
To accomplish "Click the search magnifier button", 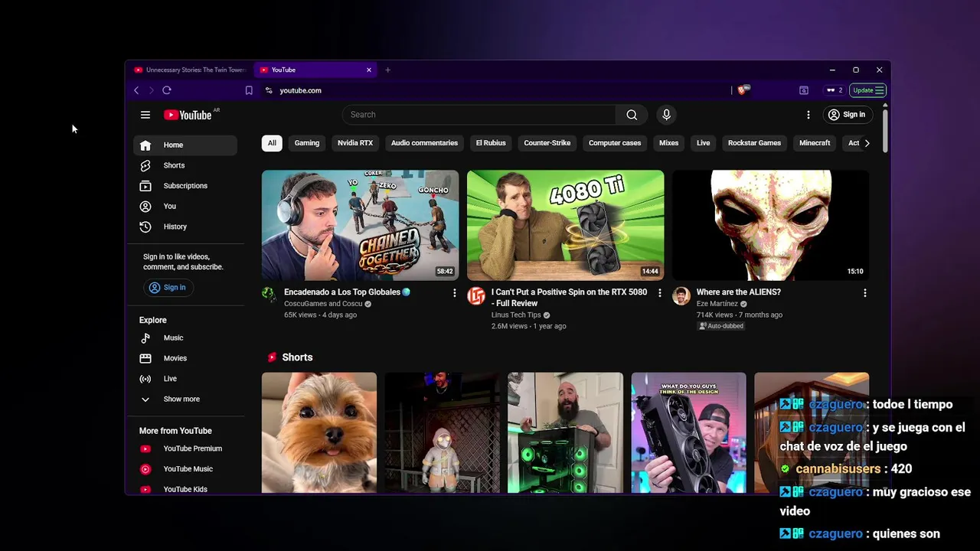I will 632,115.
